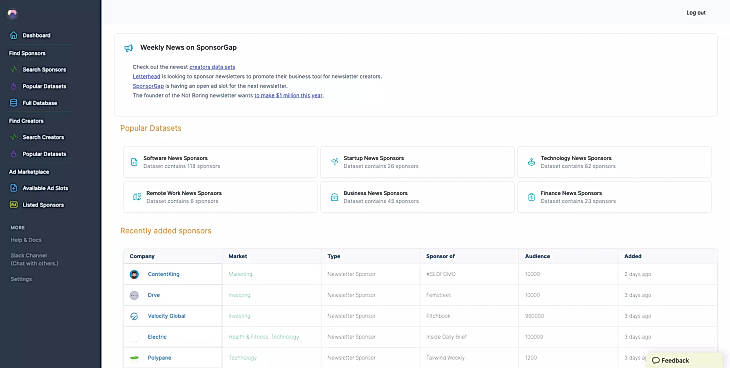The height and width of the screenshot is (368, 730).
Task: Open the Startup News Sponsors dataset title
Action: click(374, 158)
